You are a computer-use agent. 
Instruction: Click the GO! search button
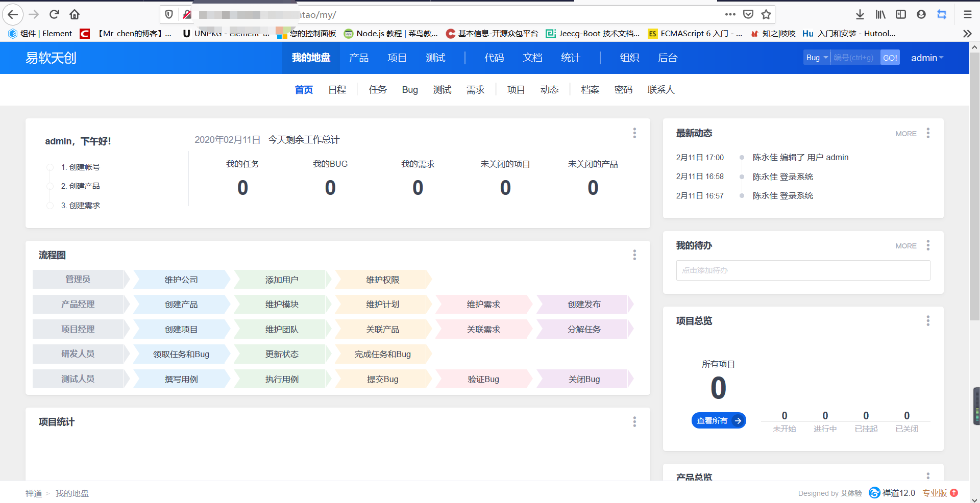pyautogui.click(x=890, y=58)
